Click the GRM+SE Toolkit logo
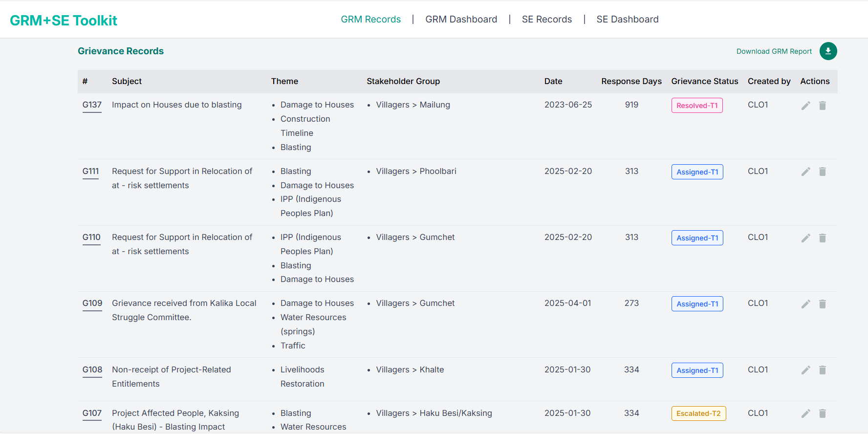This screenshot has height=434, width=868. pyautogui.click(x=64, y=21)
